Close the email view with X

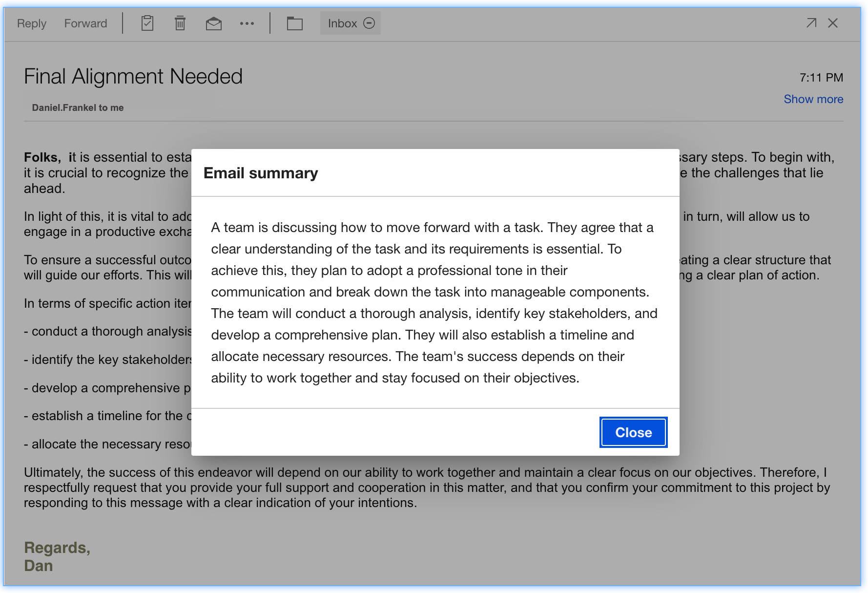833,23
